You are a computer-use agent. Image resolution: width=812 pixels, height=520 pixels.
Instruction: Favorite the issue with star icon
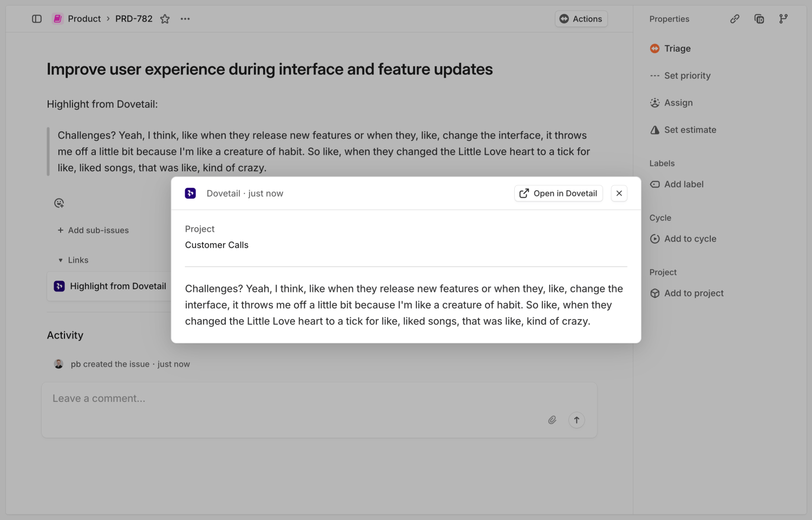[165, 19]
